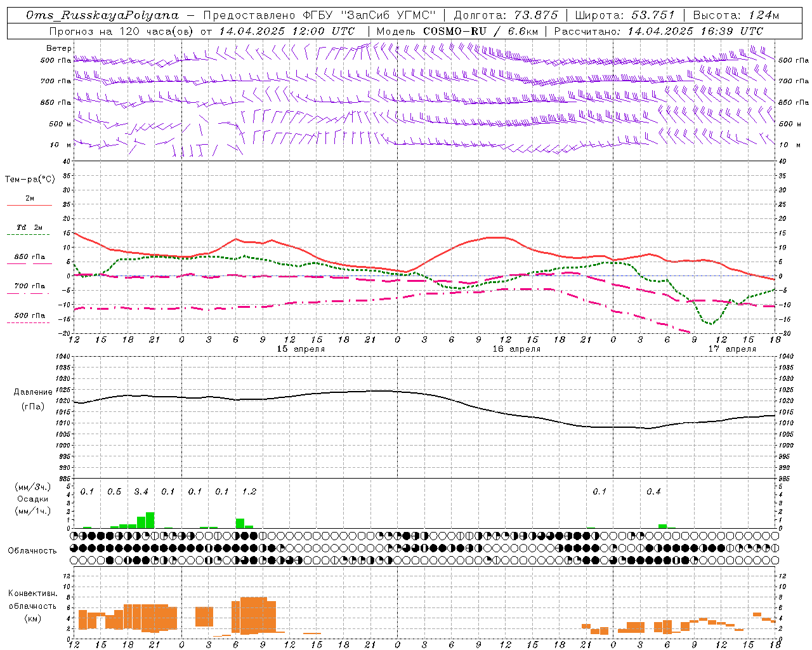812x650 pixels.
Task: Click the computed time 14.04.2025 16:39 UTC
Action: point(695,31)
